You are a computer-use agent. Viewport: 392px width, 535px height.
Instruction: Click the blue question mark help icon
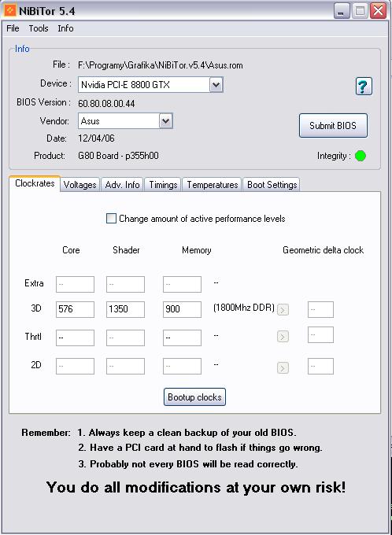click(364, 87)
